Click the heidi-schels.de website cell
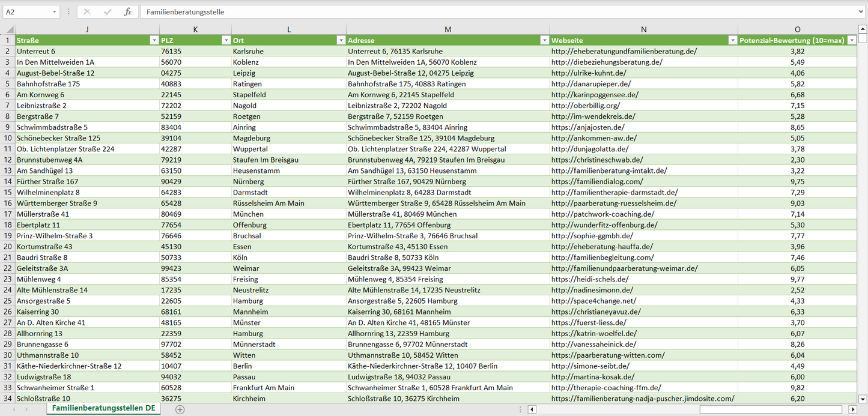868x416 pixels. (x=590, y=279)
